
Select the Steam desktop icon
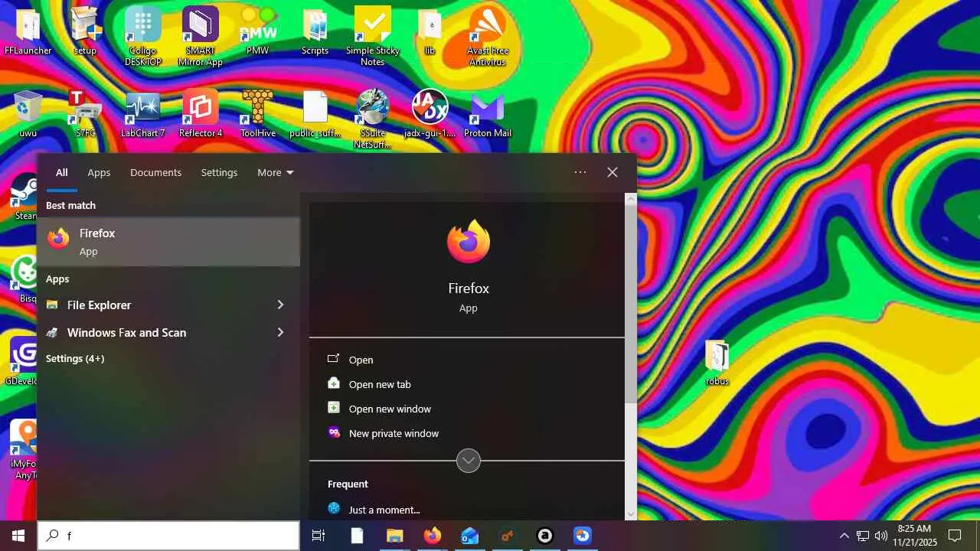coord(24,197)
